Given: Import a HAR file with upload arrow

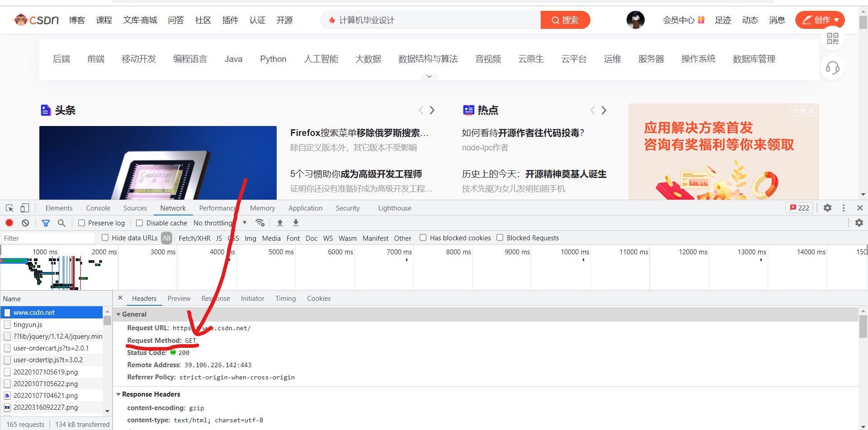Looking at the screenshot, I should click(280, 223).
